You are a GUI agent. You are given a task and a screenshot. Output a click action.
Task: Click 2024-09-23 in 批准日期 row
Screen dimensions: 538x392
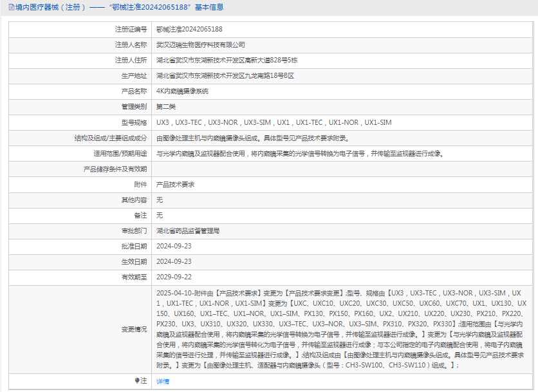[174, 246]
